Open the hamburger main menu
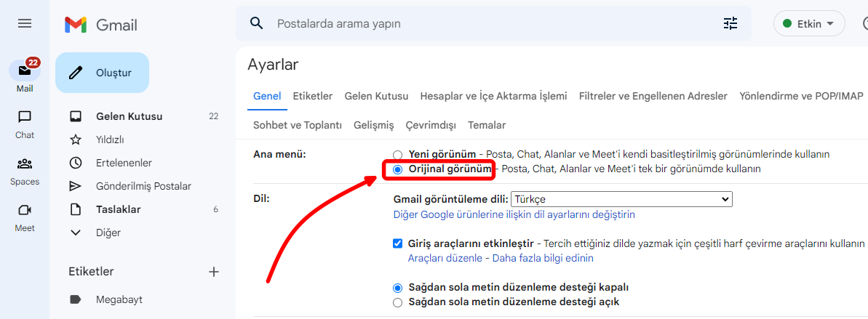The height and width of the screenshot is (319, 868). click(25, 24)
